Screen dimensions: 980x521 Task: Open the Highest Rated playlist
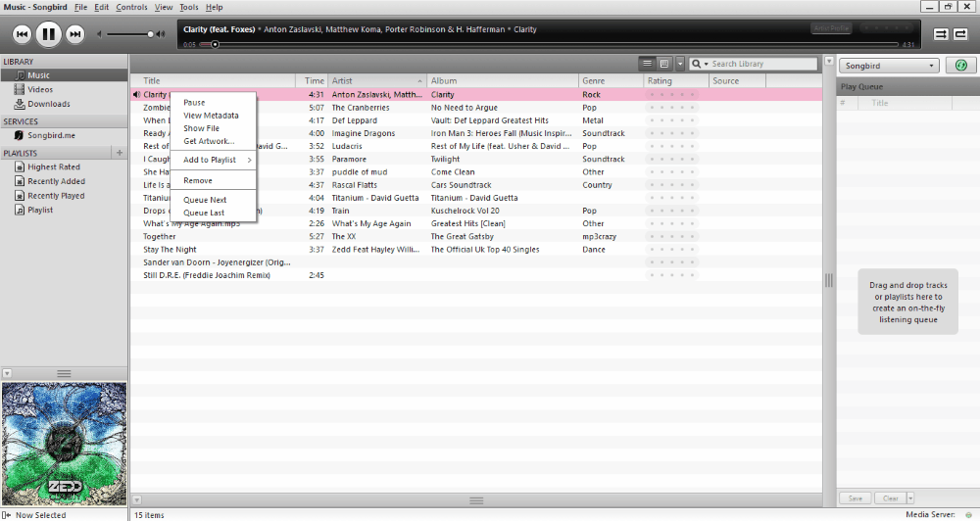point(64,166)
